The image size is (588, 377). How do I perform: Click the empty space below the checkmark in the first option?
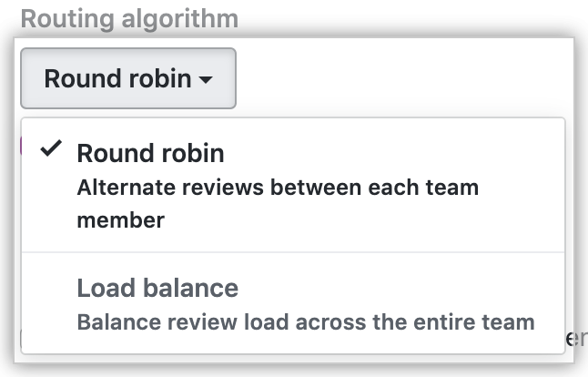52,205
